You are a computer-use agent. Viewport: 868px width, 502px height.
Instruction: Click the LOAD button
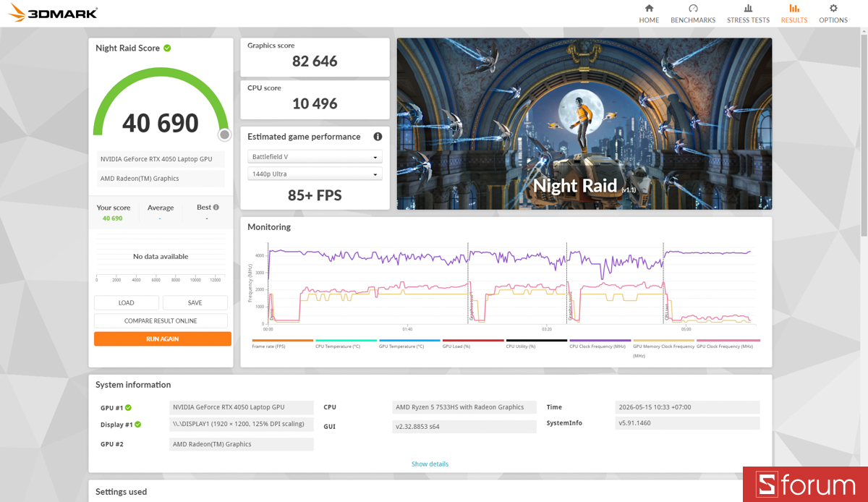point(127,302)
